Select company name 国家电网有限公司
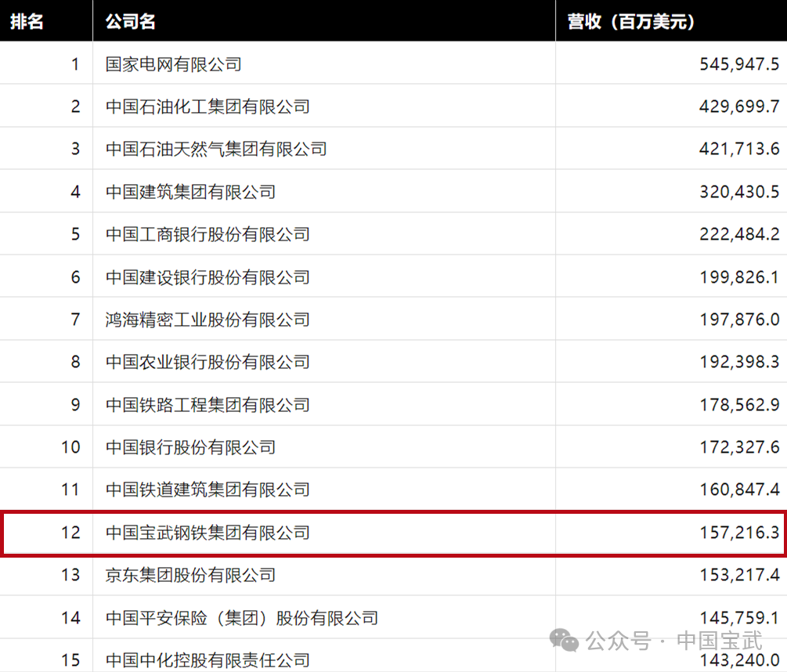 tap(174, 64)
